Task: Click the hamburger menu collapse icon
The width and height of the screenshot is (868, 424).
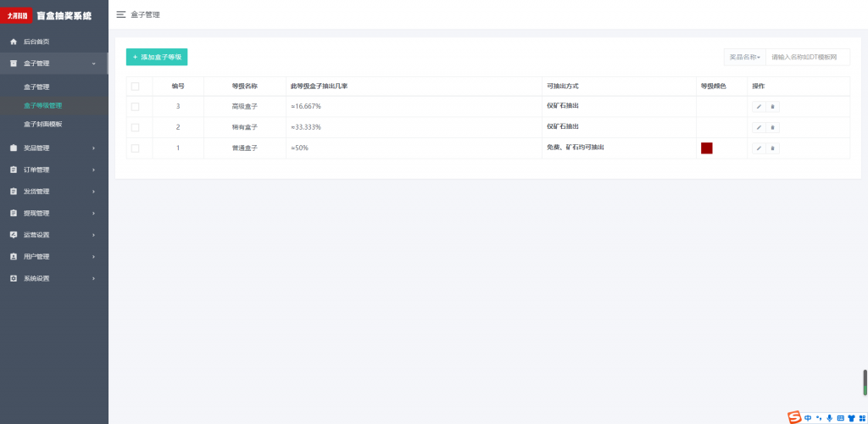Action: coord(121,14)
